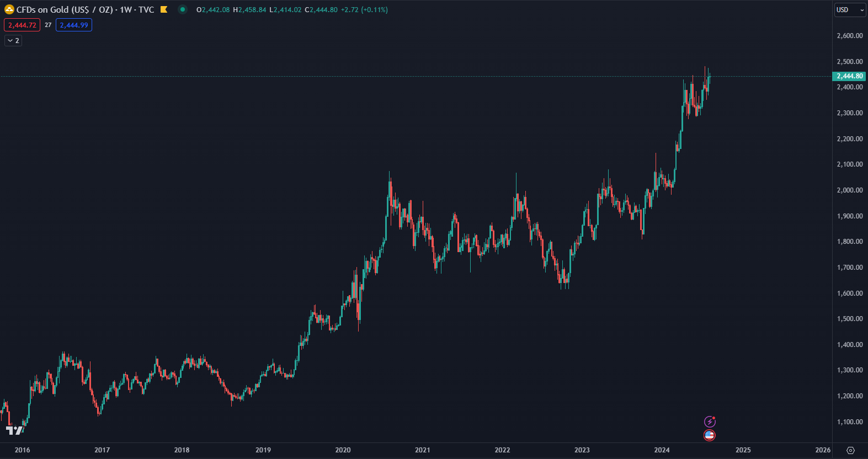Click the 2018 label on time axis

click(182, 450)
